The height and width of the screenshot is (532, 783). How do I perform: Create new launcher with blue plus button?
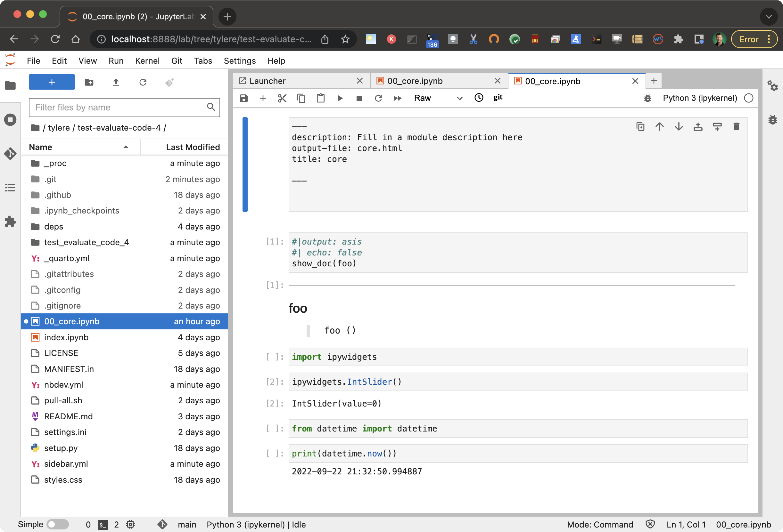click(x=52, y=82)
